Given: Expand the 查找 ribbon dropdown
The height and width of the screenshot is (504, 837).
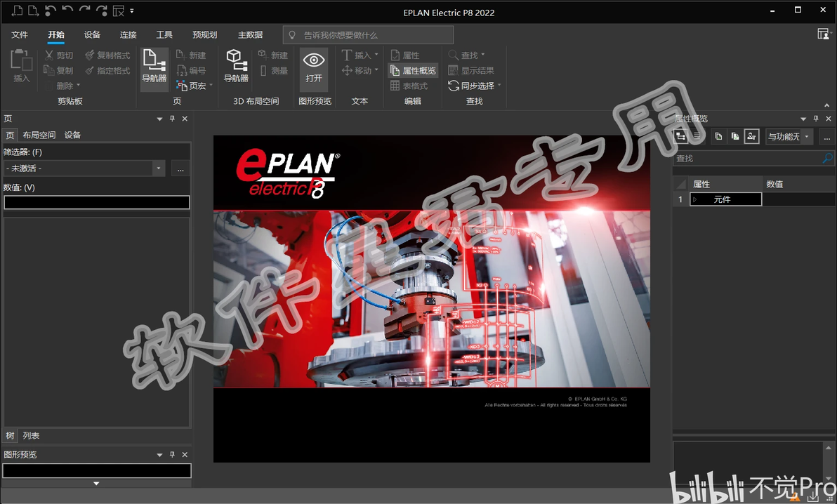Looking at the screenshot, I should [483, 55].
